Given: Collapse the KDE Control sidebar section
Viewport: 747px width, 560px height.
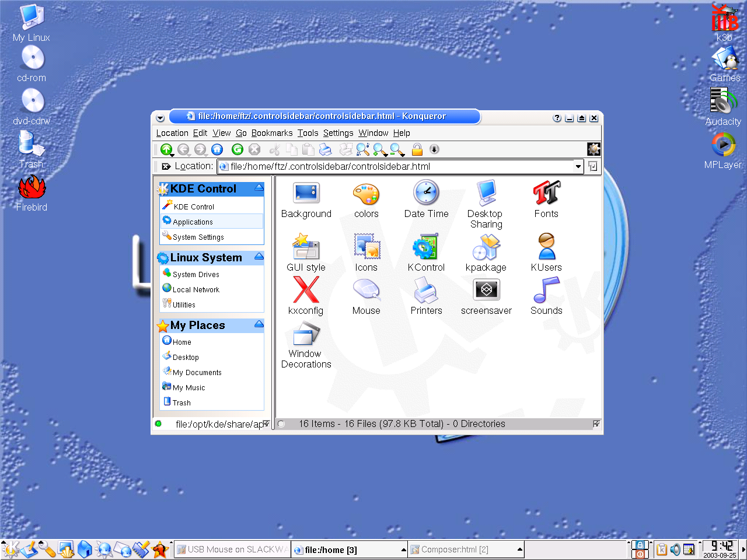Looking at the screenshot, I should click(x=259, y=188).
